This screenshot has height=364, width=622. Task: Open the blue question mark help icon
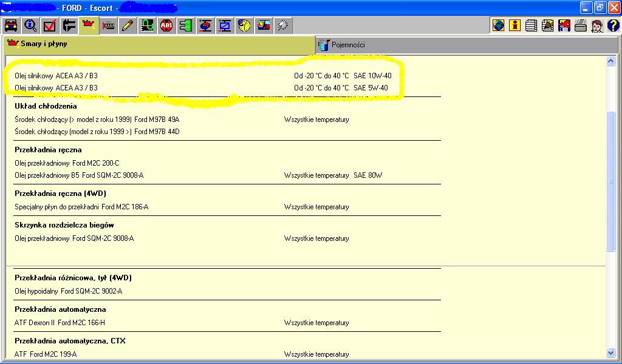point(613,25)
